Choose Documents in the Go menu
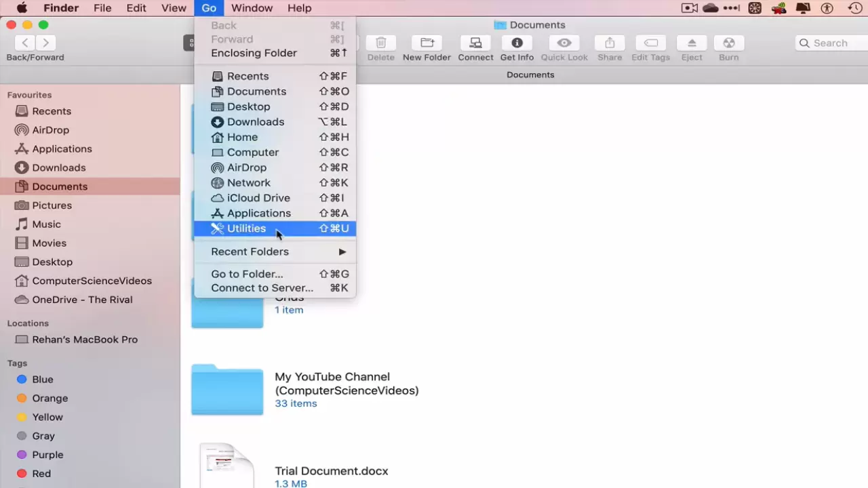Image resolution: width=868 pixels, height=488 pixels. tap(275, 91)
